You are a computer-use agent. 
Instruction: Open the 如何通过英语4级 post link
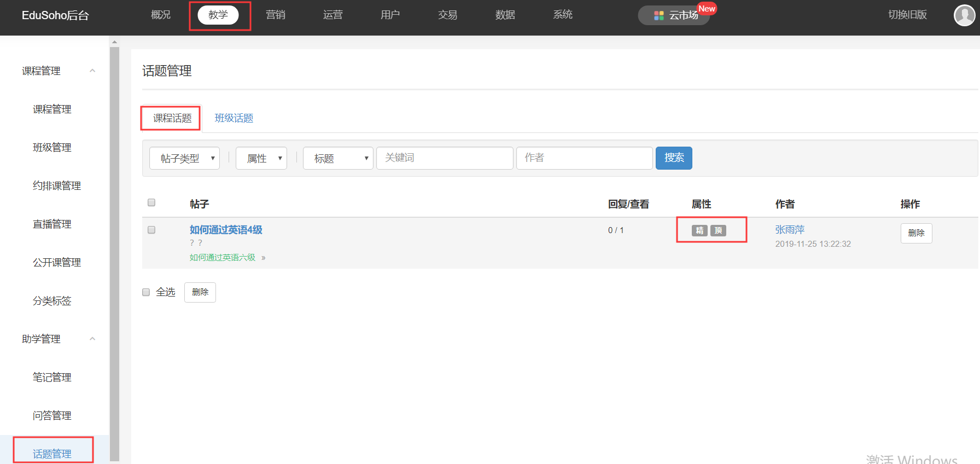[x=226, y=230]
